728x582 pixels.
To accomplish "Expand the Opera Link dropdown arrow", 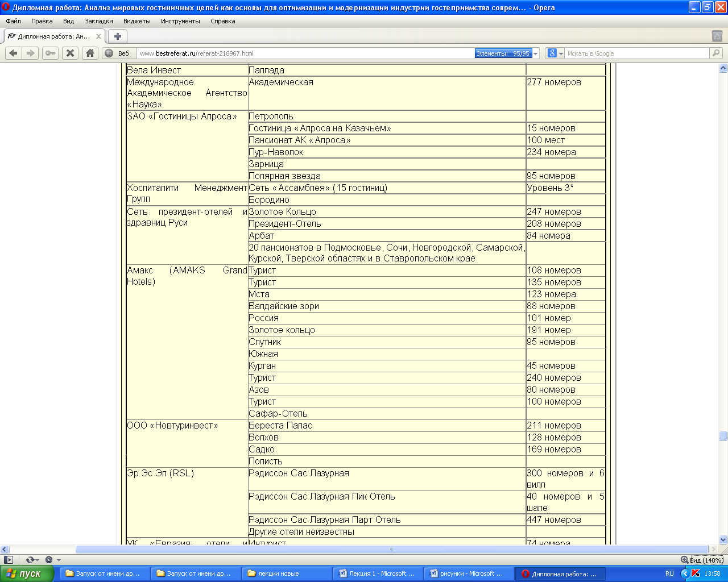I will 37,560.
